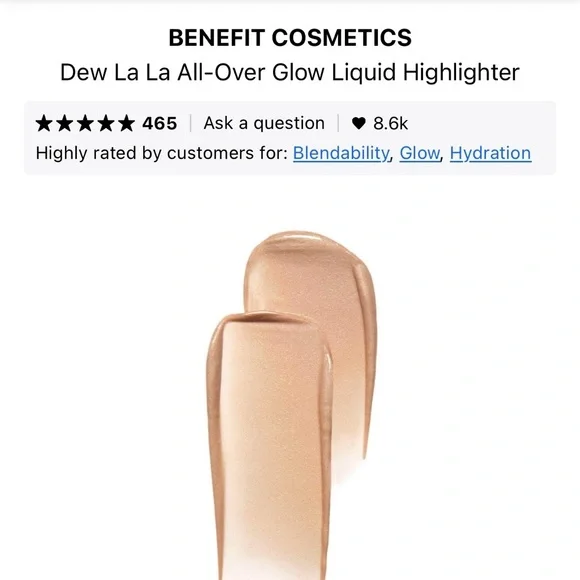Click the divider before Ask a question
This screenshot has height=580, width=580.
(190, 123)
